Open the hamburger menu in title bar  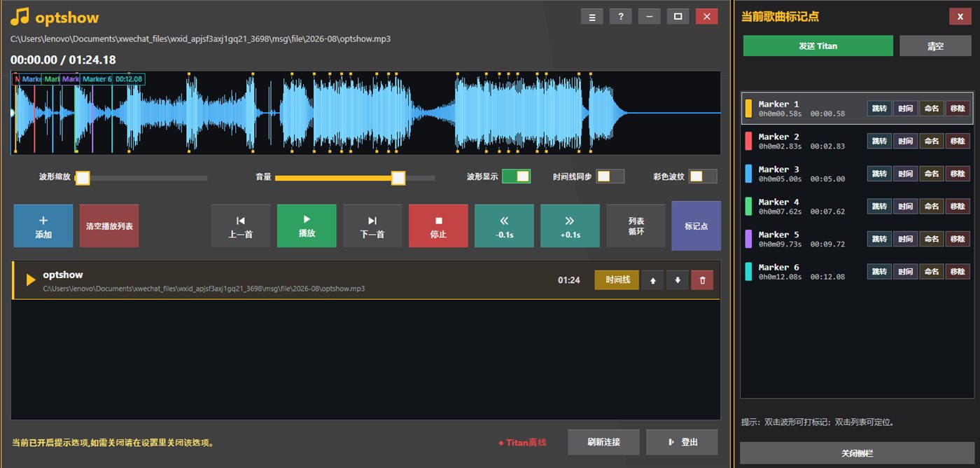point(592,16)
